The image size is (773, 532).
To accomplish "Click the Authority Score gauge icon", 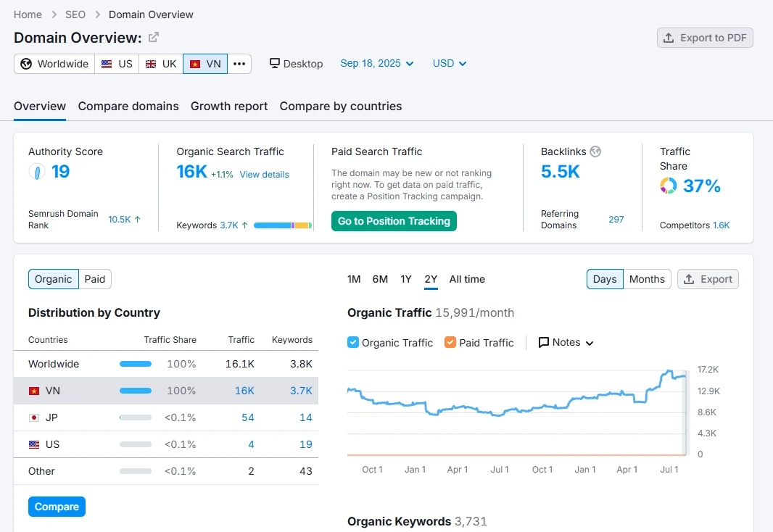I will click(x=36, y=172).
